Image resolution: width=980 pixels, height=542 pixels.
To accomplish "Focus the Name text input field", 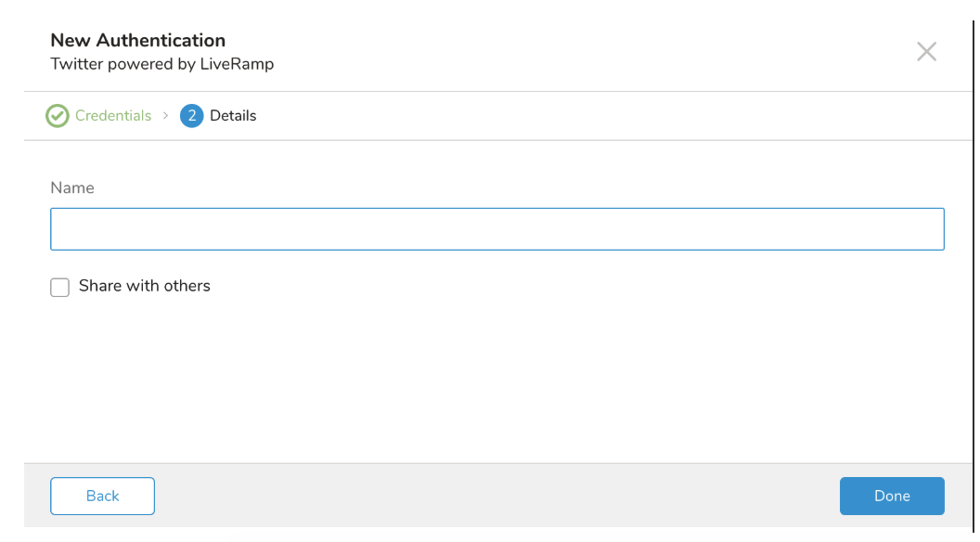I will [496, 229].
